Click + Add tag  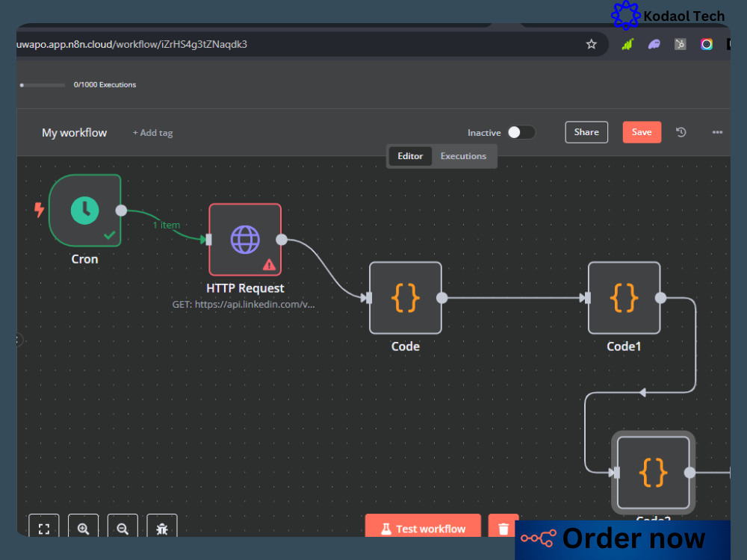coord(152,133)
